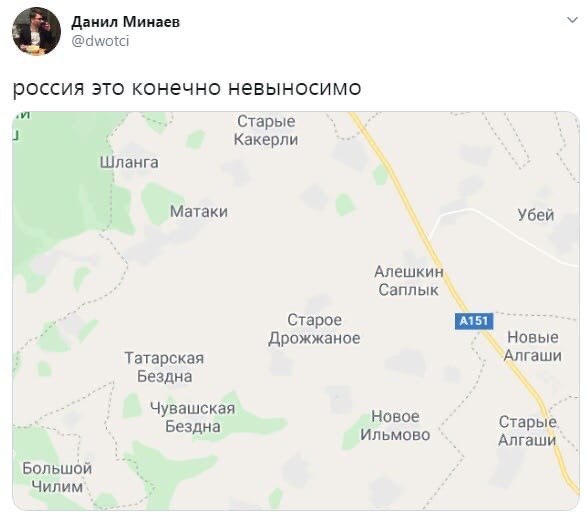The image size is (587, 518).
Task: Select the Новые Алгаши place label
Action: [x=533, y=346]
